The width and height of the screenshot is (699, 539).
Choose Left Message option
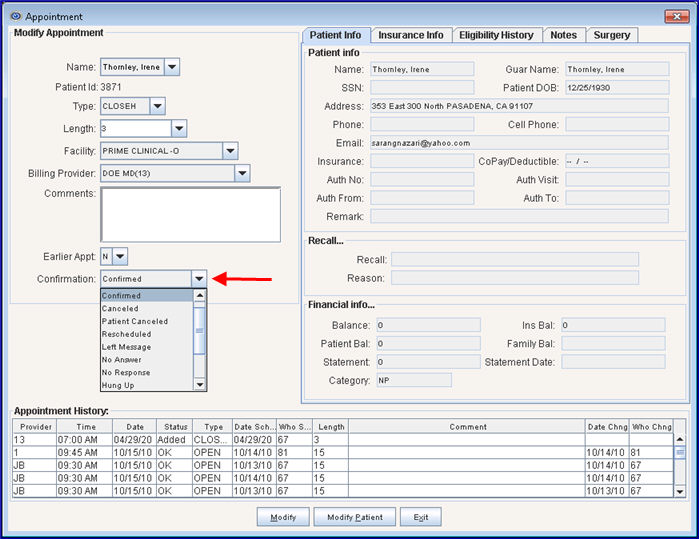(x=147, y=347)
